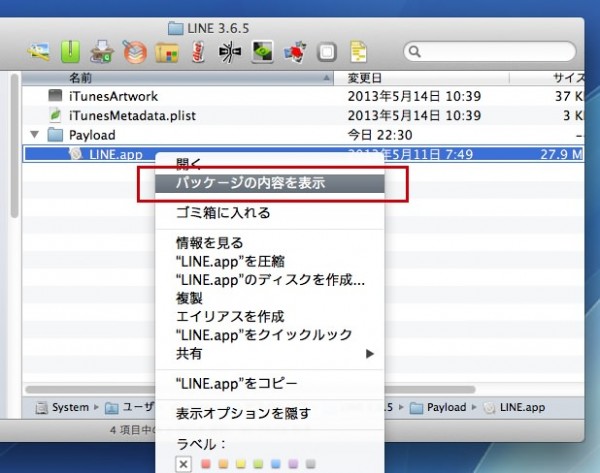Click the modified date of iTunesArtwork
600x473 pixels.
(414, 96)
